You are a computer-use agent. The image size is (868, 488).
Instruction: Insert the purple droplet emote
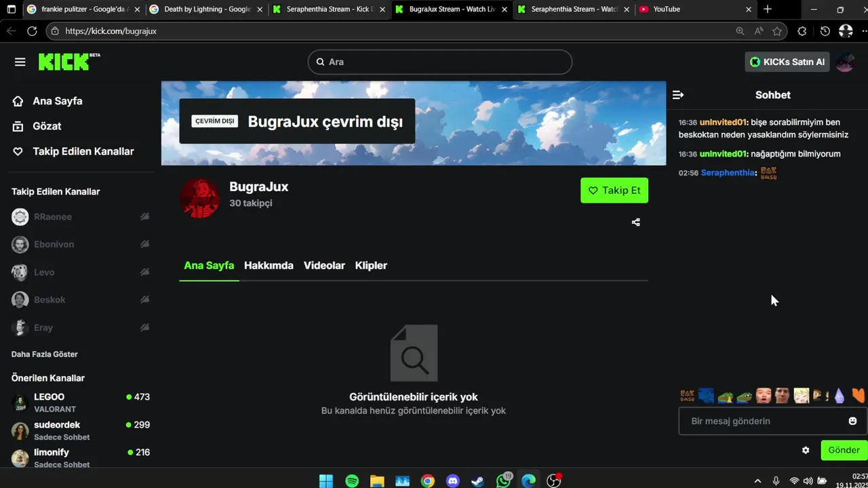[x=840, y=395]
